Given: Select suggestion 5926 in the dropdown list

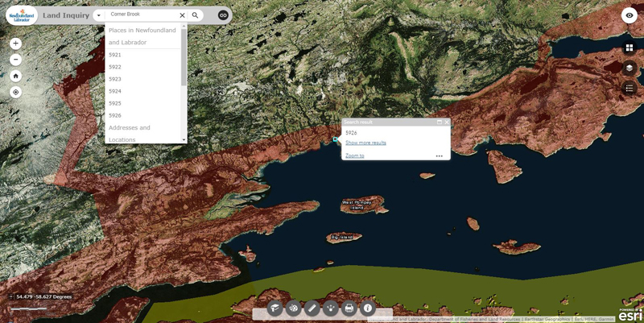Looking at the screenshot, I should click(x=143, y=115).
